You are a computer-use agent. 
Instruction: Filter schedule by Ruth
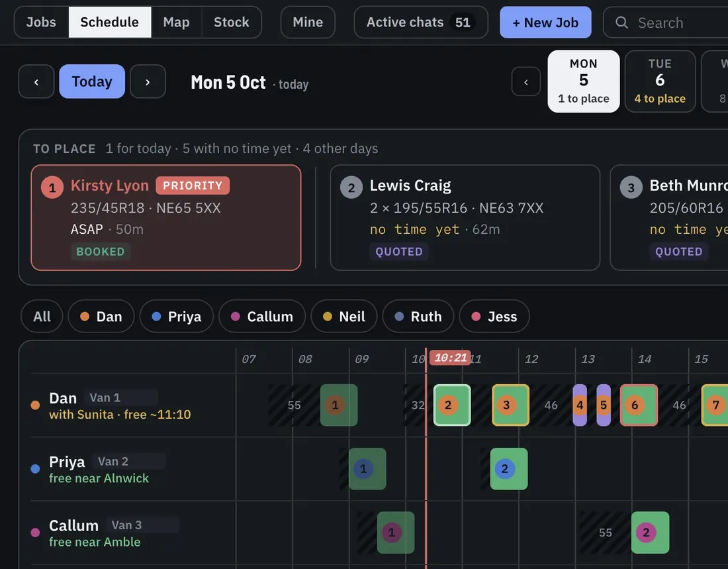[418, 317]
